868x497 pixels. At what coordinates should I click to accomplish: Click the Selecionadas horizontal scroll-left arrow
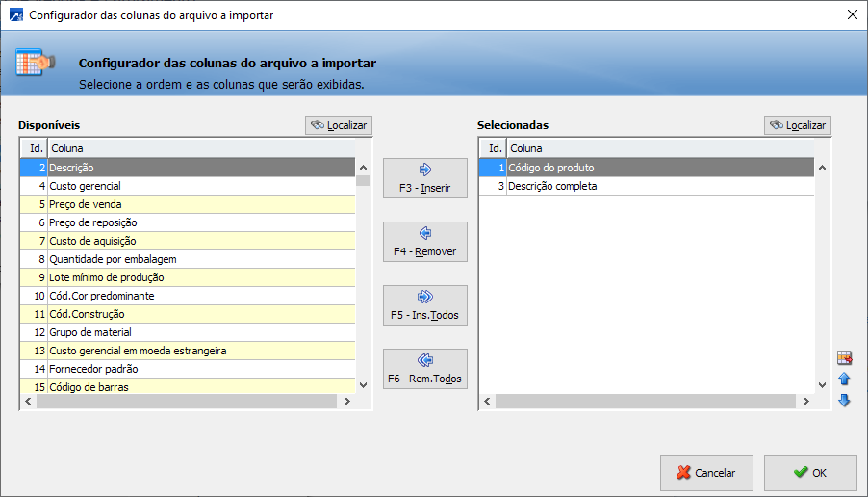click(487, 401)
